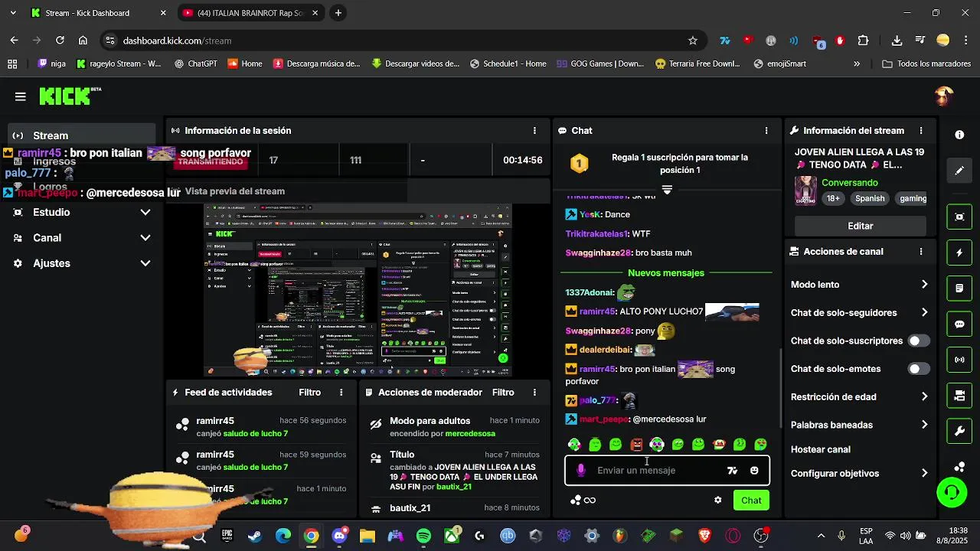Switch to the Stream - Kick Dashboard tab
980x551 pixels.
pos(100,13)
